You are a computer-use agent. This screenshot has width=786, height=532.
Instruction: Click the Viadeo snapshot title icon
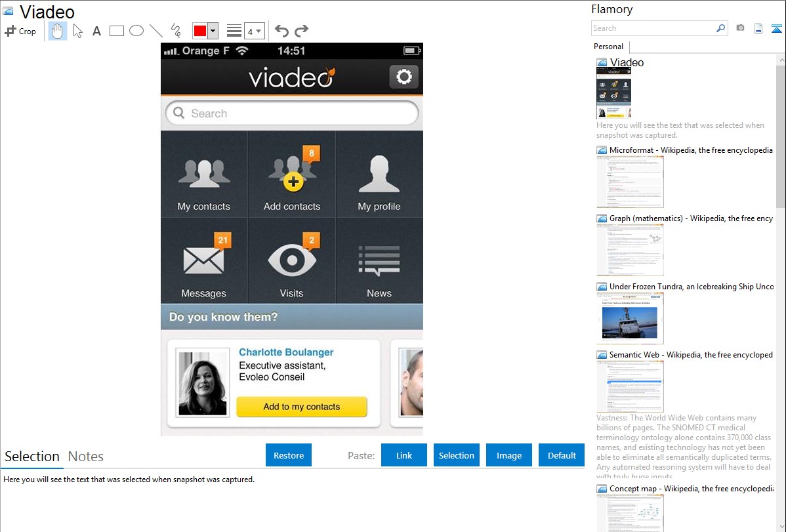pos(8,11)
